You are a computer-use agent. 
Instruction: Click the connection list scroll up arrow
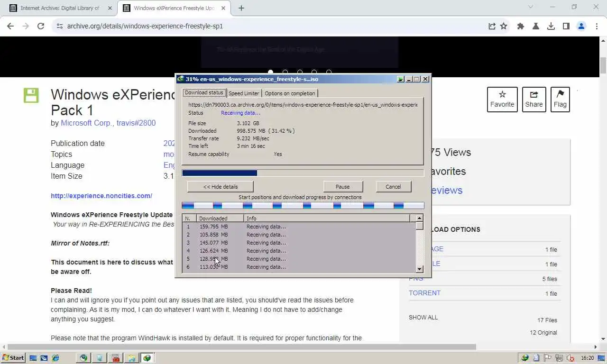(419, 218)
